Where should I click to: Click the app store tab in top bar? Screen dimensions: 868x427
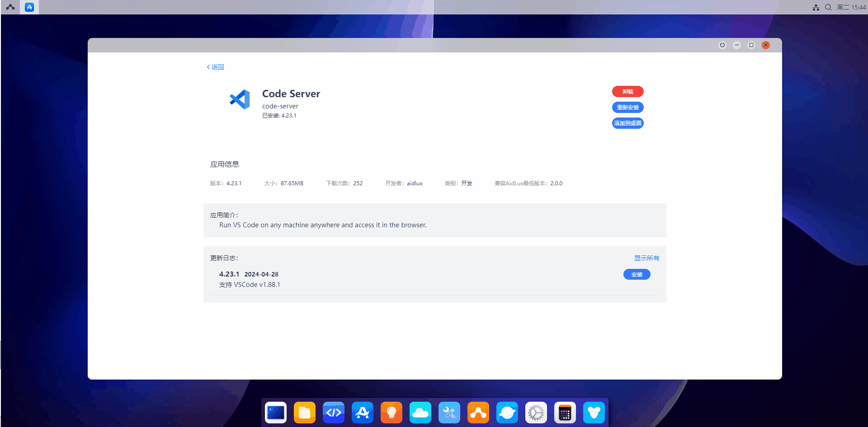[x=29, y=7]
